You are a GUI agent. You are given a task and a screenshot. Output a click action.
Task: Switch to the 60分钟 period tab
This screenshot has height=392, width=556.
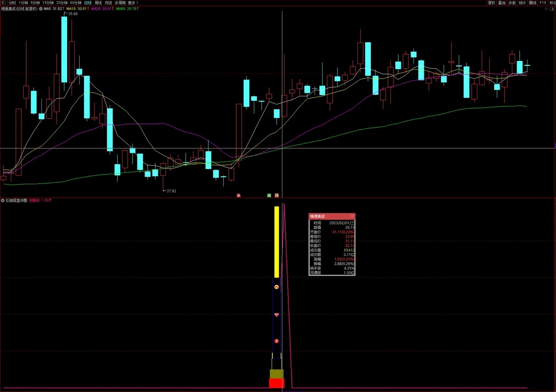[x=76, y=3]
